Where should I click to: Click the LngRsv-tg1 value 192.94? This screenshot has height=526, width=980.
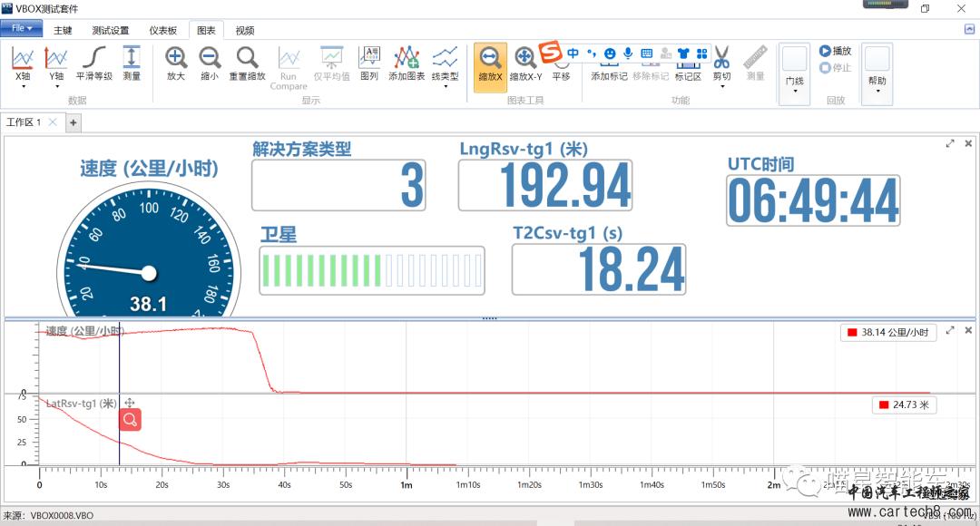click(545, 186)
